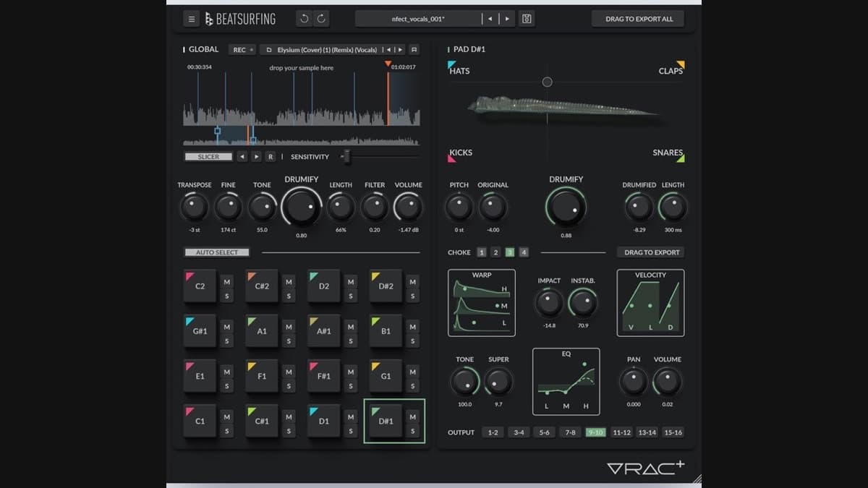Click the Pan knob

(x=633, y=382)
